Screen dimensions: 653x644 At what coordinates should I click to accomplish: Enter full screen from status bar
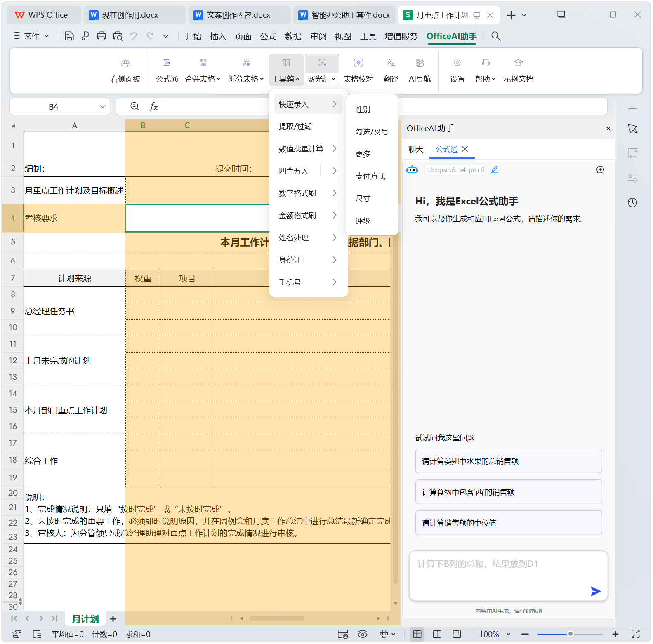(636, 634)
